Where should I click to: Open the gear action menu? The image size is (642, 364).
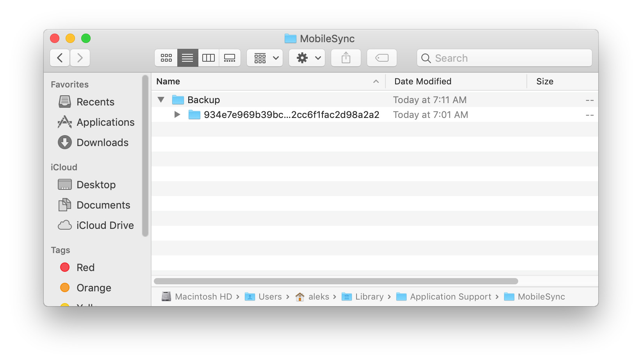(x=307, y=58)
